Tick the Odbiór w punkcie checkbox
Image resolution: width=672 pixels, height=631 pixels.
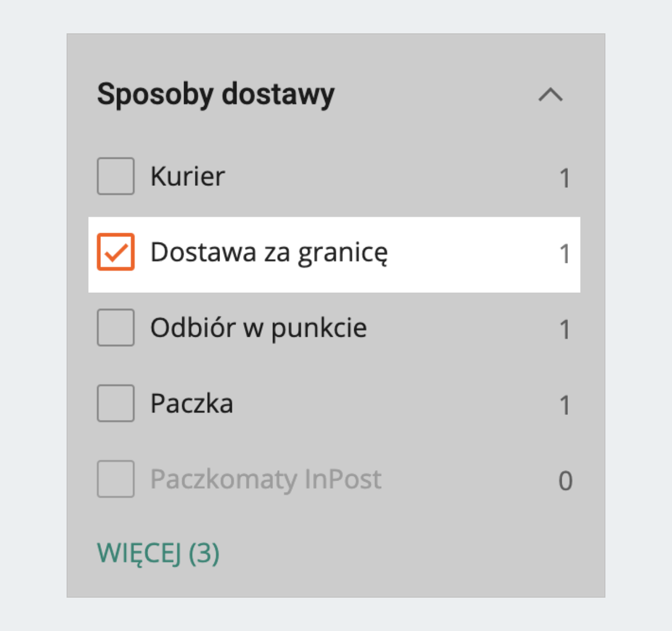[116, 328]
